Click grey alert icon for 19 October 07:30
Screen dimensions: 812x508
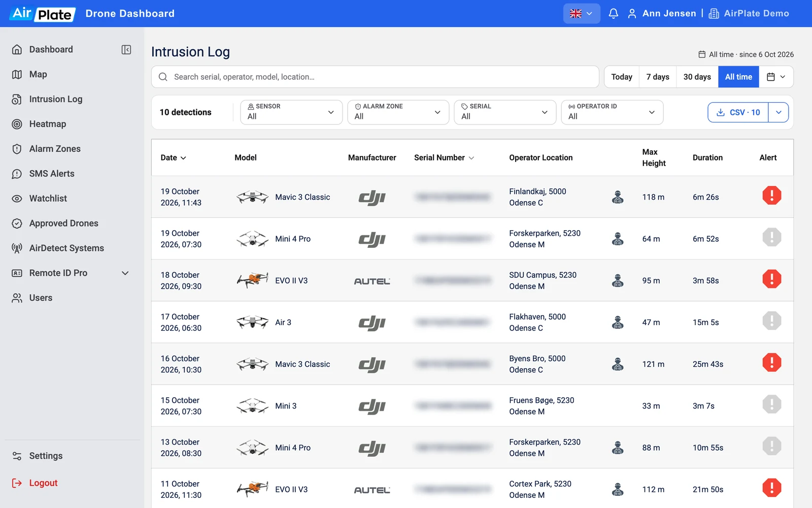point(771,237)
